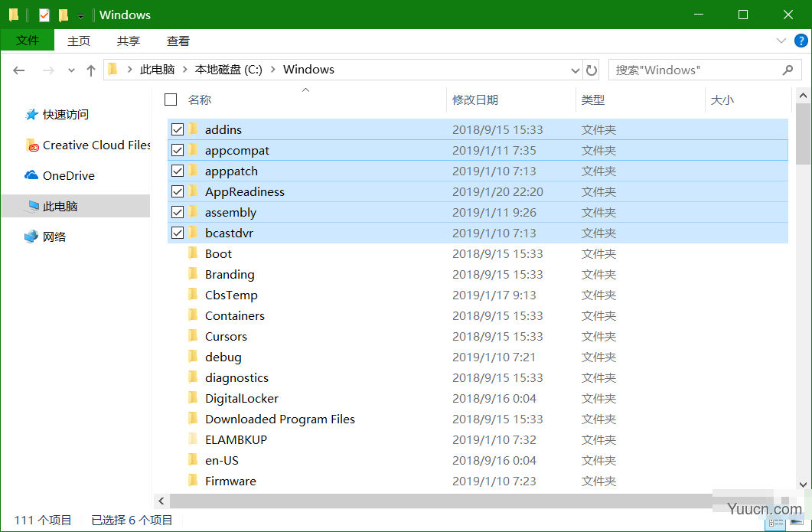Image resolution: width=812 pixels, height=532 pixels.
Task: Go forward with the right arrow
Action: point(48,70)
